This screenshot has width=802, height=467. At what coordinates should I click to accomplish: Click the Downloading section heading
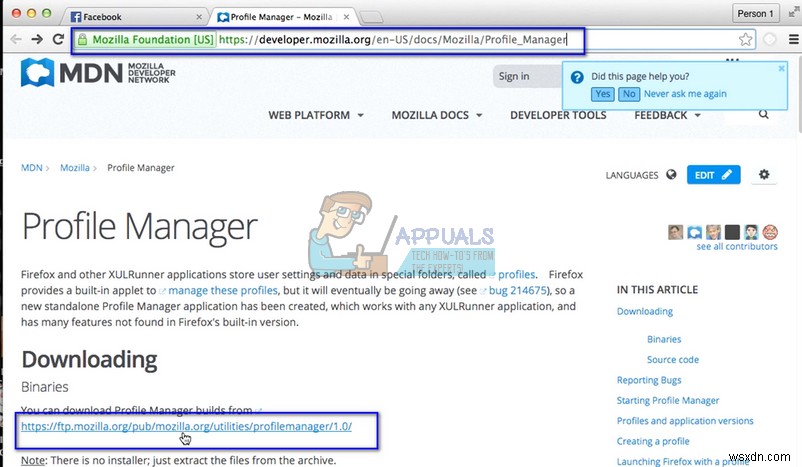89,360
